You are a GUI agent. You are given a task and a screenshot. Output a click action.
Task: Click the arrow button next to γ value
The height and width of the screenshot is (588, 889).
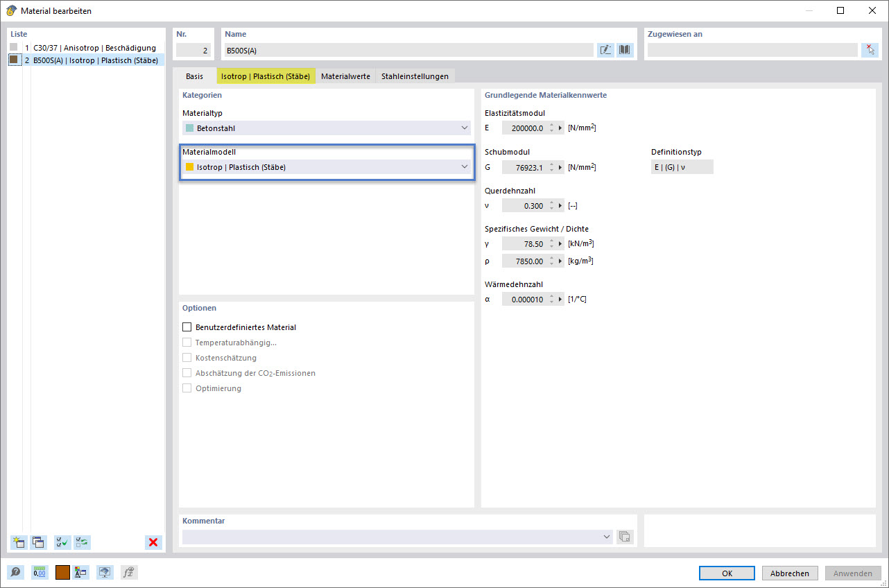coord(560,244)
